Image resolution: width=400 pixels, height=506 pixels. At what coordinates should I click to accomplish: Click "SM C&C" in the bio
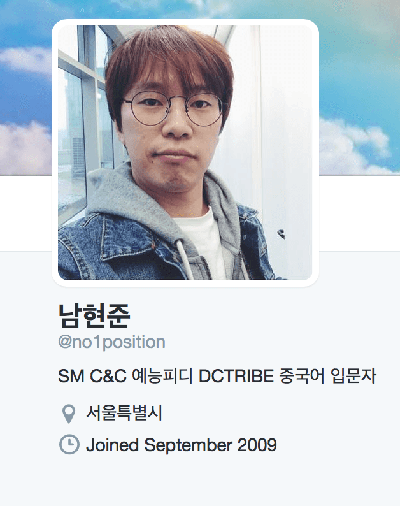click(92, 376)
